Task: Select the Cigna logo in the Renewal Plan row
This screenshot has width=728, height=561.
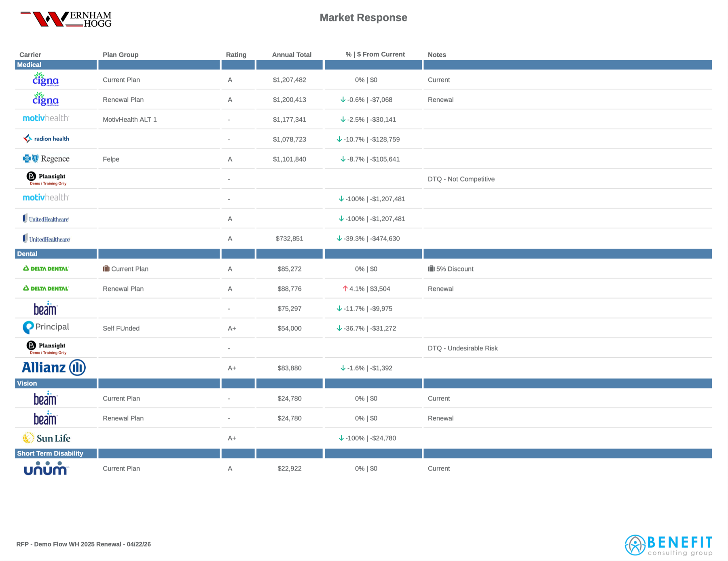Action: click(x=46, y=99)
